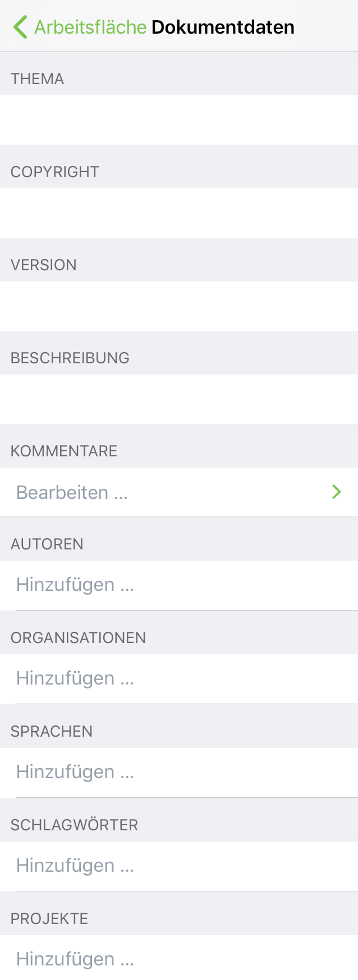The image size is (358, 980).
Task: Add a language under Sprachen
Action: (75, 772)
